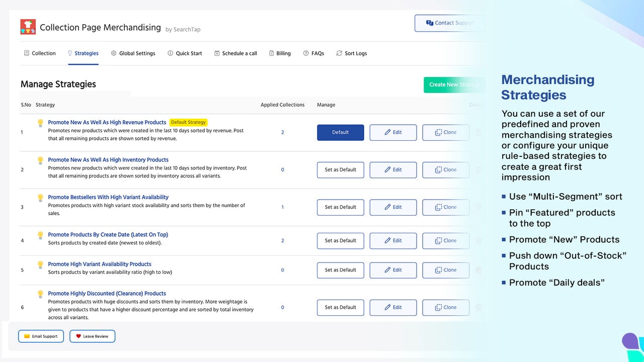Click the Collection Page Merchandising app logo
The image size is (644, 362).
tap(28, 27)
